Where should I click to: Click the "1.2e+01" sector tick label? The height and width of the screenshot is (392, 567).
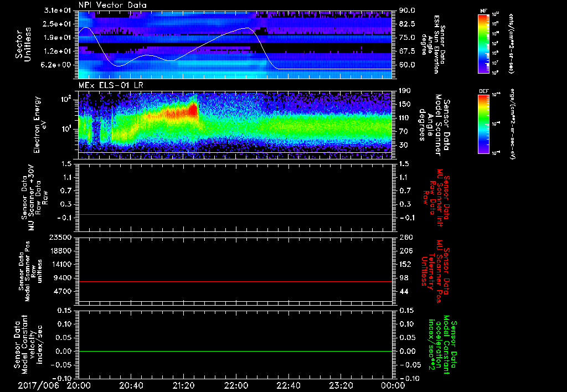58,51
